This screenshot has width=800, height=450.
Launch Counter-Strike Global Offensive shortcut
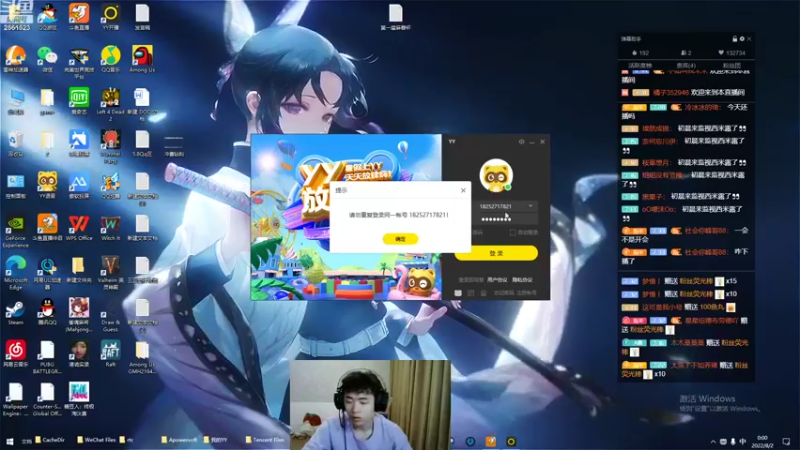point(47,399)
